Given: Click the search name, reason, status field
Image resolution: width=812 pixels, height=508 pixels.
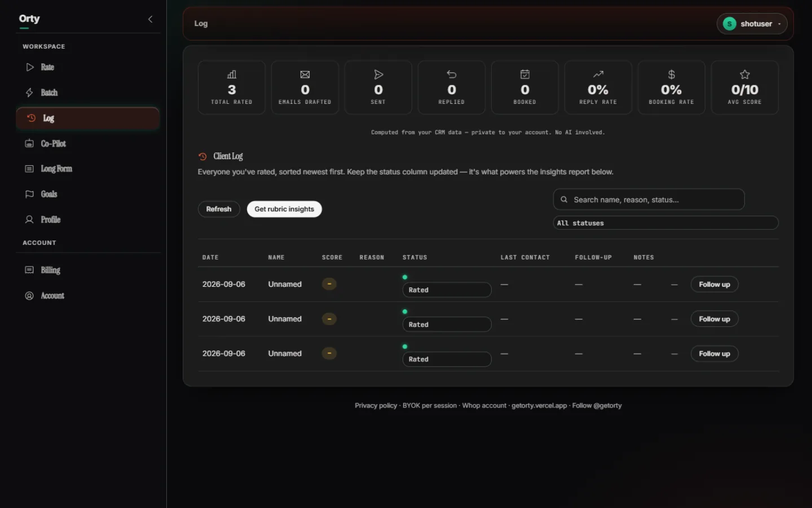Looking at the screenshot, I should [648, 199].
